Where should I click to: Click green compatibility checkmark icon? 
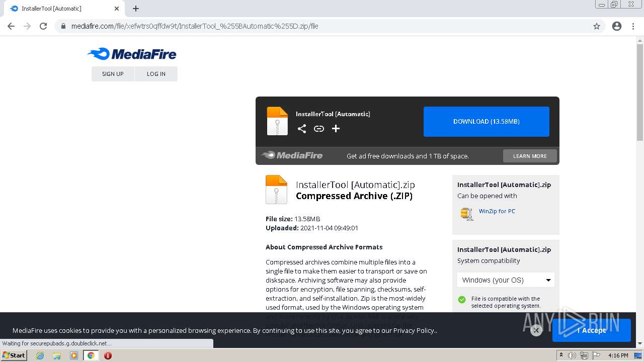pos(462,300)
